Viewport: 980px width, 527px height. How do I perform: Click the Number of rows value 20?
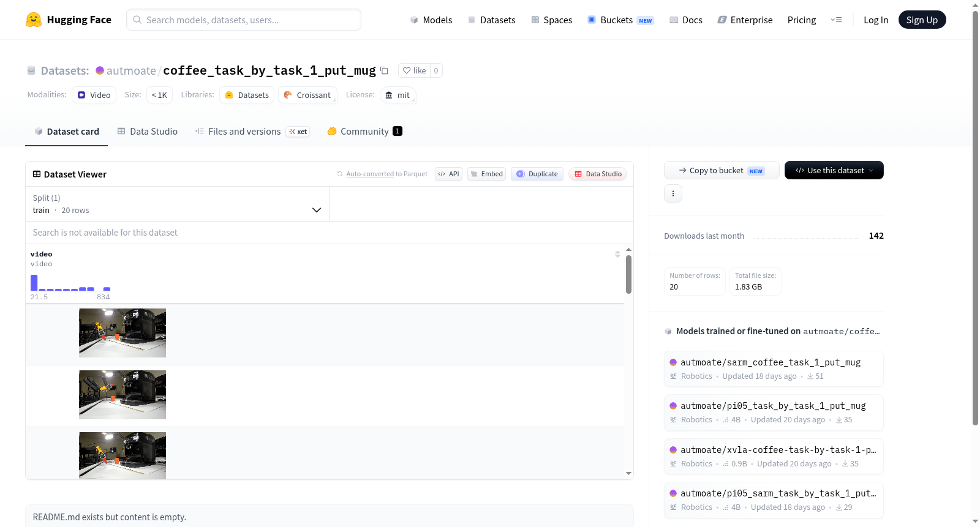point(695,282)
